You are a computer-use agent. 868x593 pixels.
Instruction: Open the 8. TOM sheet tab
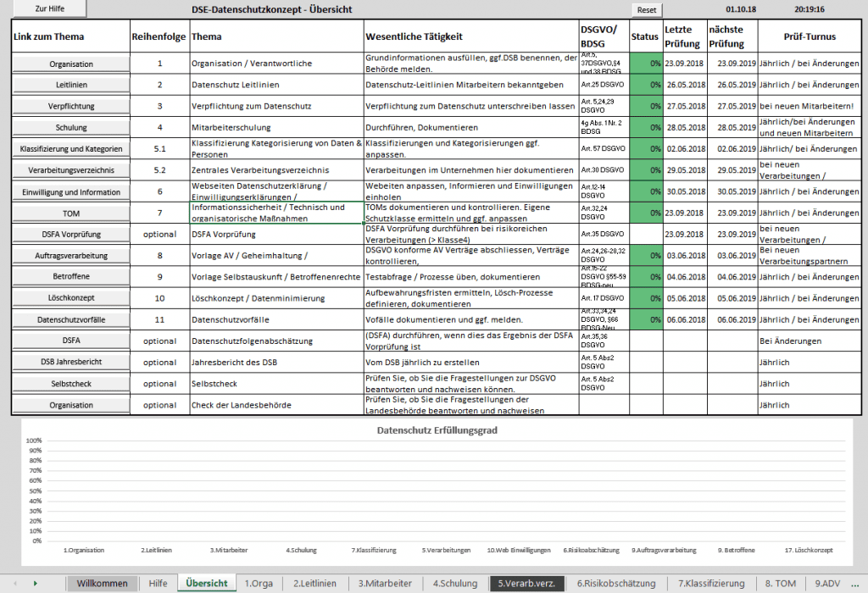pos(782,583)
